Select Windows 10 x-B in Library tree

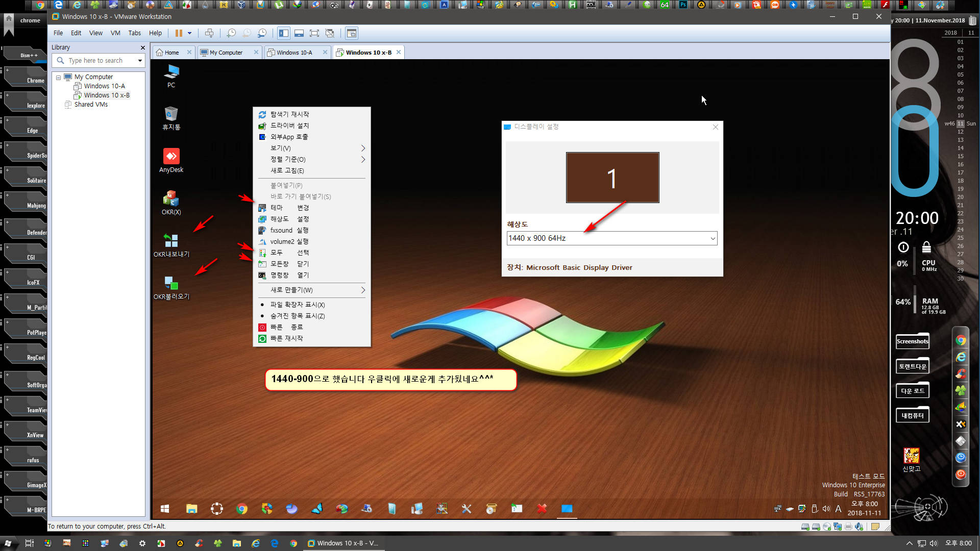pyautogui.click(x=107, y=95)
